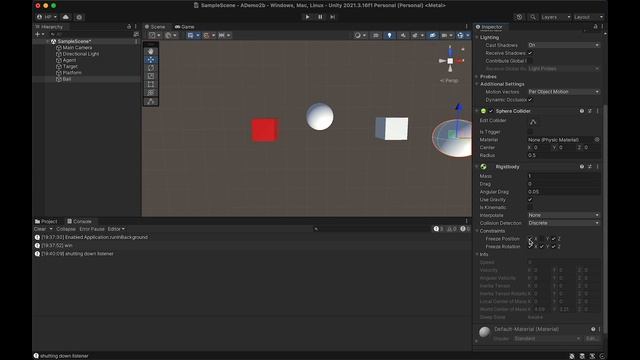
Task: Open Rigidbody preset icon
Action: pyautogui.click(x=590, y=167)
